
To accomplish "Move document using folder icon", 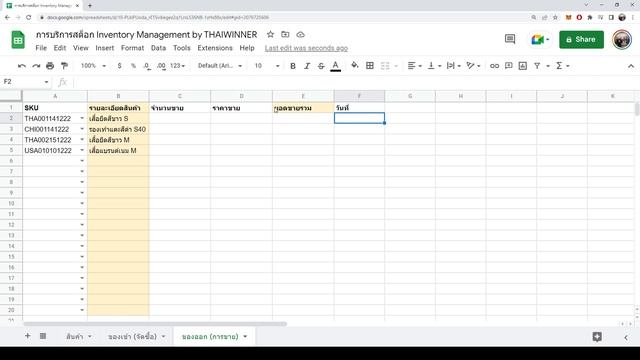I will click(285, 35).
